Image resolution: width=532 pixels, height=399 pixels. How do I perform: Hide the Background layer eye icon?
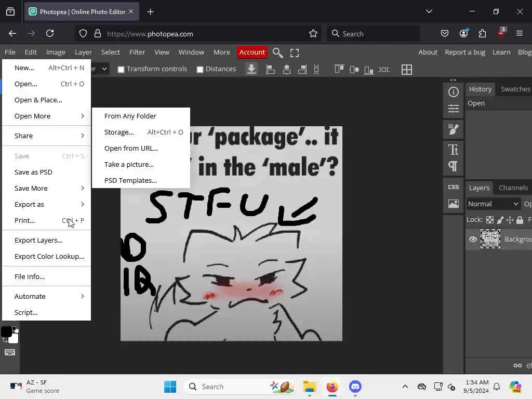pos(473,239)
